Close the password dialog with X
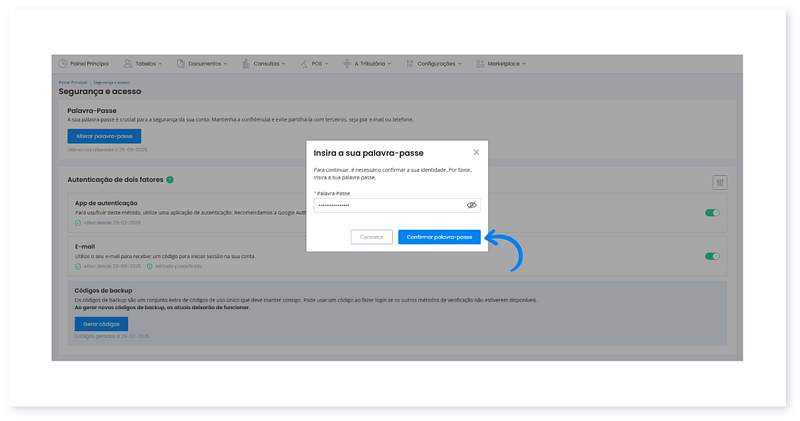 [476, 152]
